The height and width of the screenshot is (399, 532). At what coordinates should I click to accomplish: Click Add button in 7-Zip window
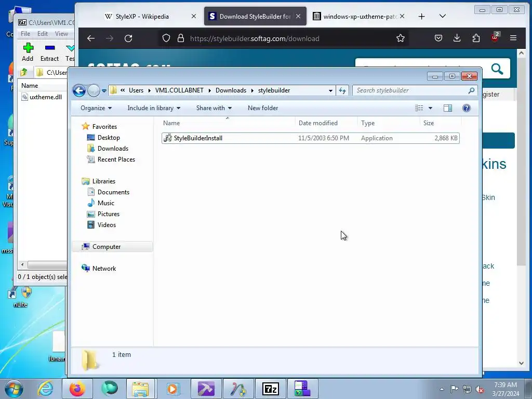tap(28, 52)
